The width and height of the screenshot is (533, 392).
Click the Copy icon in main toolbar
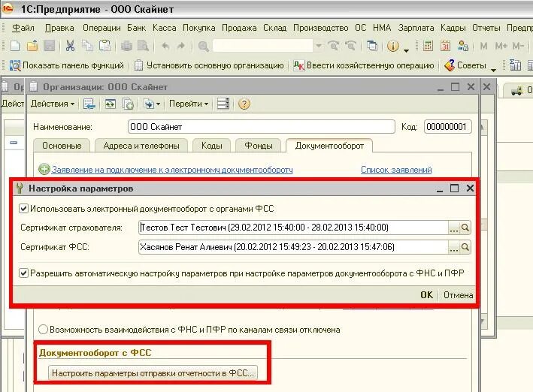pyautogui.click(x=88, y=46)
